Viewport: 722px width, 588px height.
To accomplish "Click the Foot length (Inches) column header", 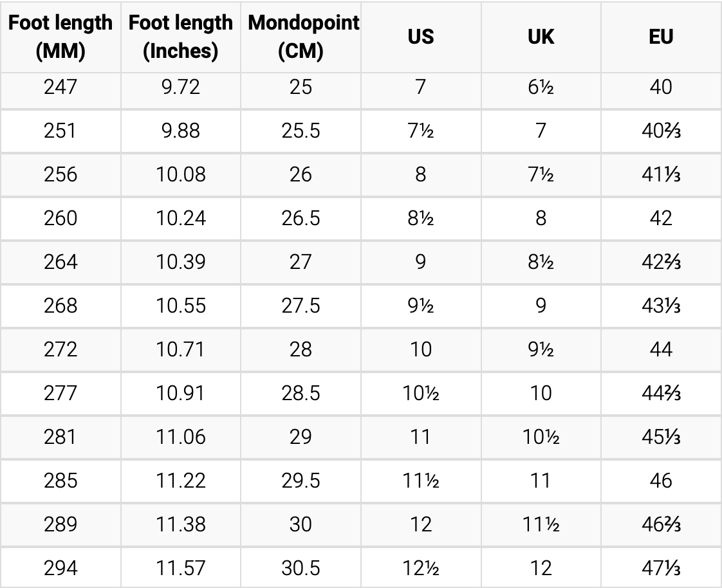I will (180, 37).
